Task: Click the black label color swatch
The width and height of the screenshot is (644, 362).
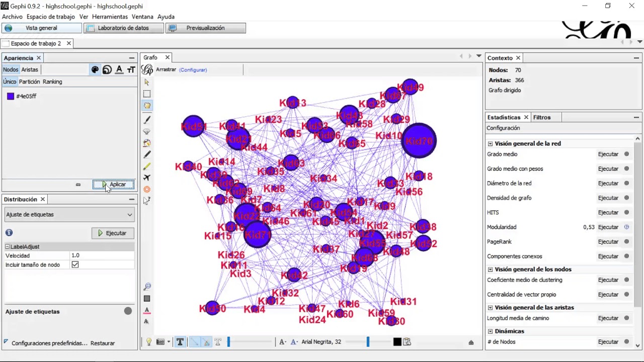Action: click(x=397, y=342)
